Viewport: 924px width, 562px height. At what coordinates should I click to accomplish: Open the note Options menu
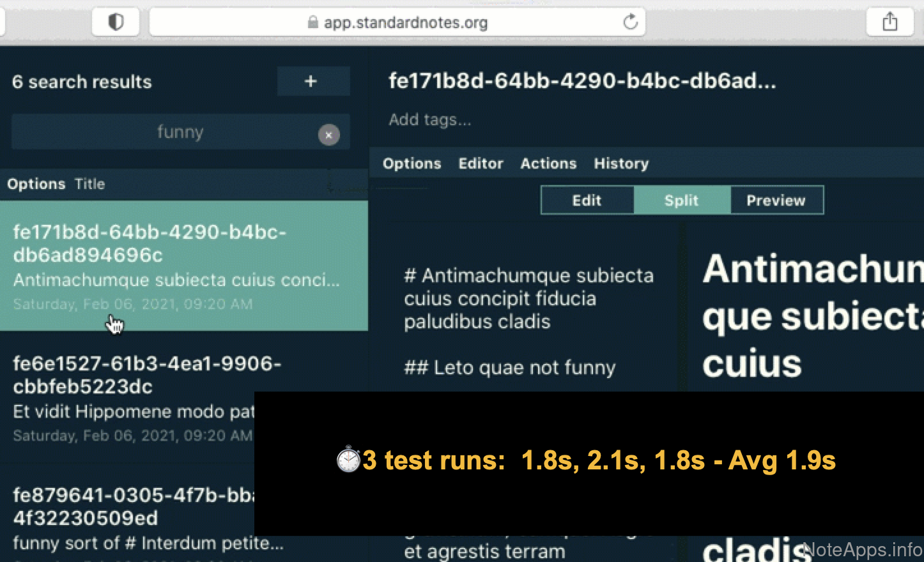[x=412, y=163]
